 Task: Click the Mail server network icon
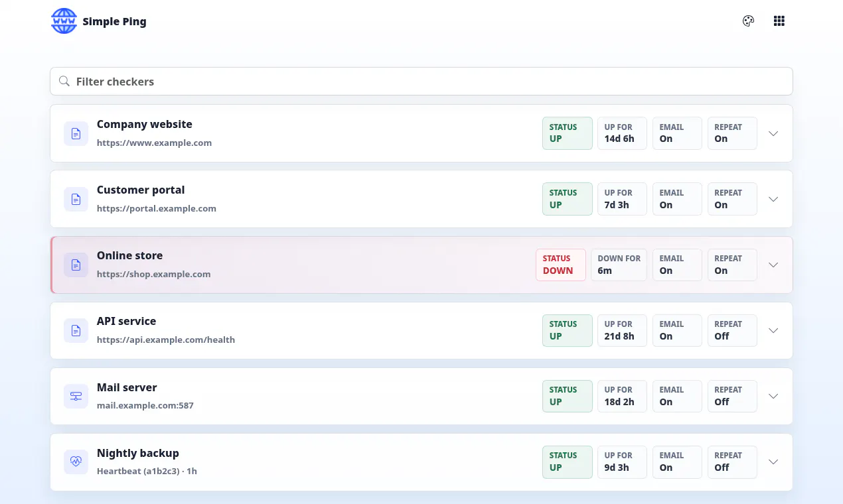click(x=76, y=396)
